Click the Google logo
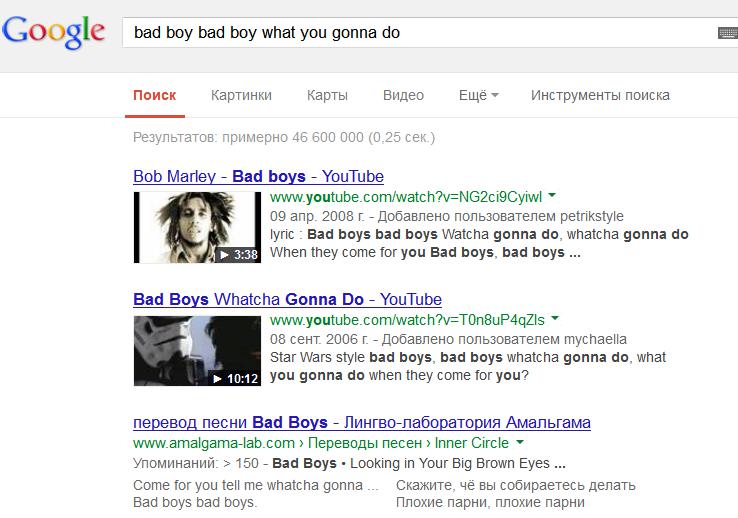Screen dimensions: 738x518 [x=53, y=31]
